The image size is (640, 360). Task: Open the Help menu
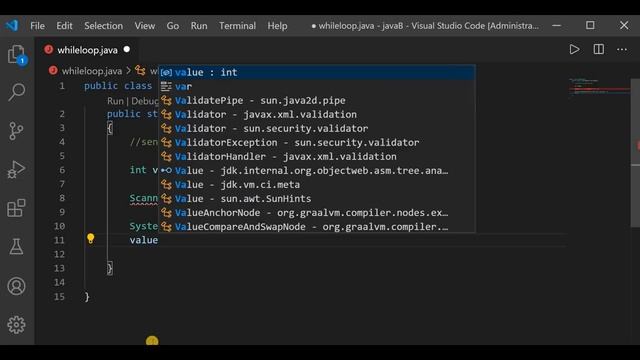click(277, 26)
